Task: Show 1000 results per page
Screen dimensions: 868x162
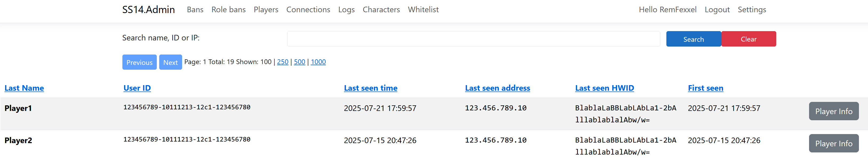Action: 318,62
